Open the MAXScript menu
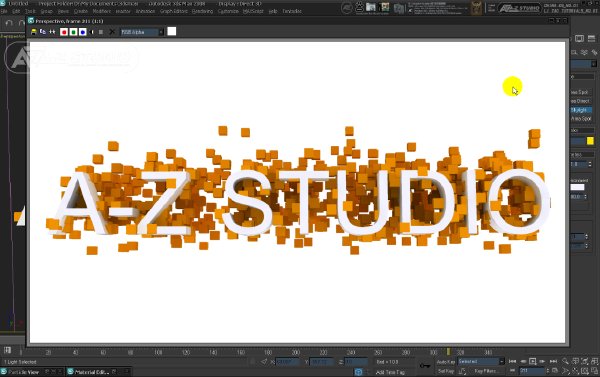 [x=253, y=11]
